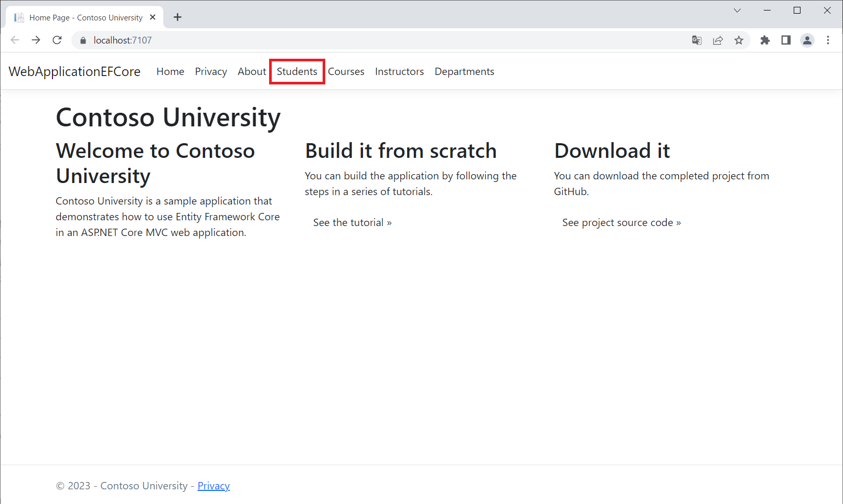Open the user profile avatar icon
This screenshot has height=504, width=843.
807,40
